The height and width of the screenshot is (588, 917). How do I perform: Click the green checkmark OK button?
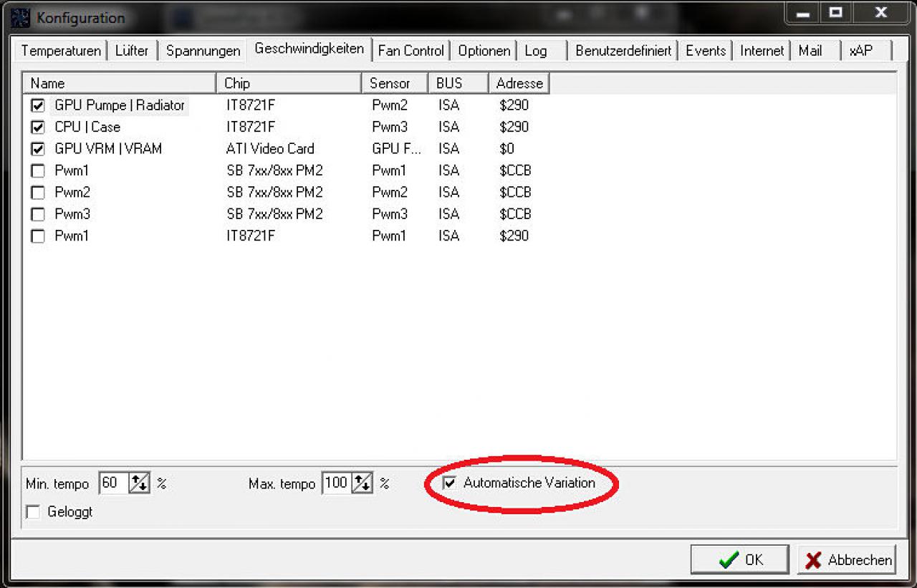(x=739, y=560)
